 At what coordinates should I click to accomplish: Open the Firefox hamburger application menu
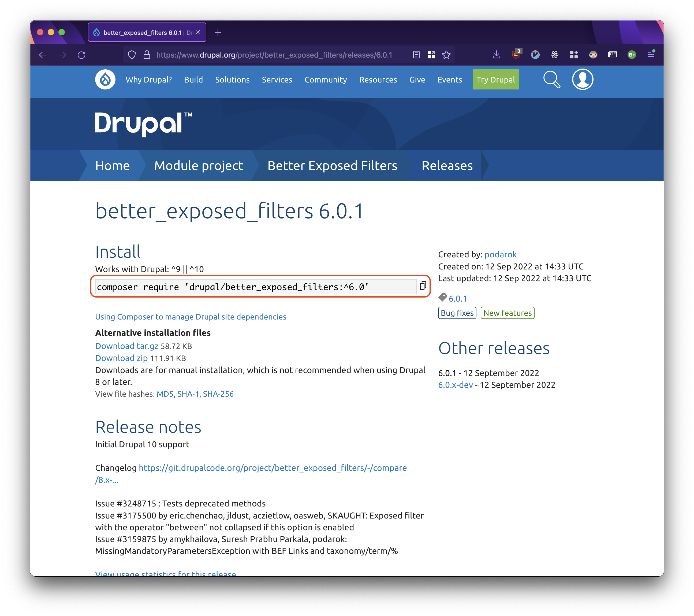coord(651,54)
